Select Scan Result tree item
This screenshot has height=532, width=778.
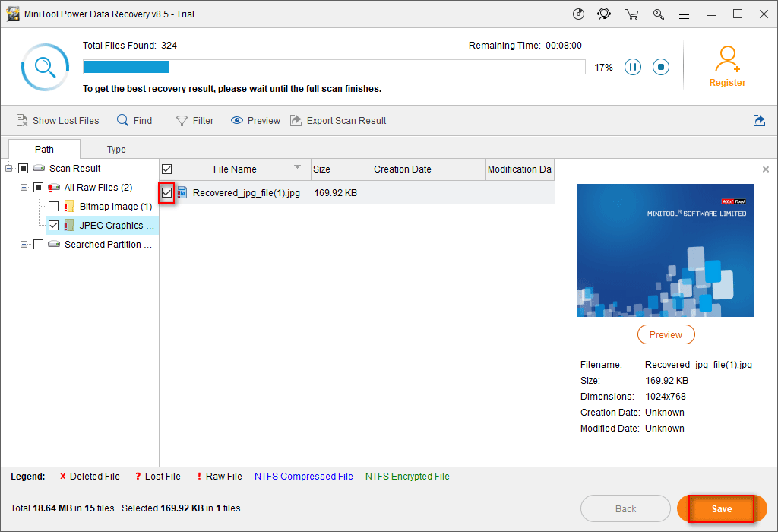click(x=75, y=168)
